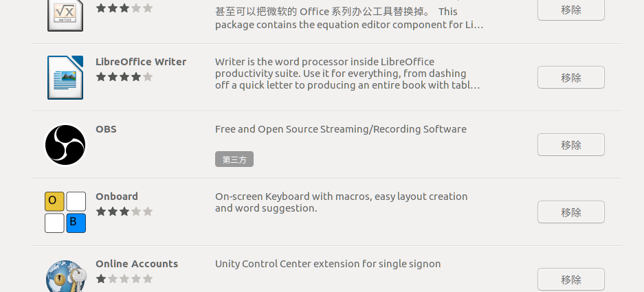The image size is (644, 292).
Task: Click the Online Accounts globe and keys icon
Action: coord(66,276)
